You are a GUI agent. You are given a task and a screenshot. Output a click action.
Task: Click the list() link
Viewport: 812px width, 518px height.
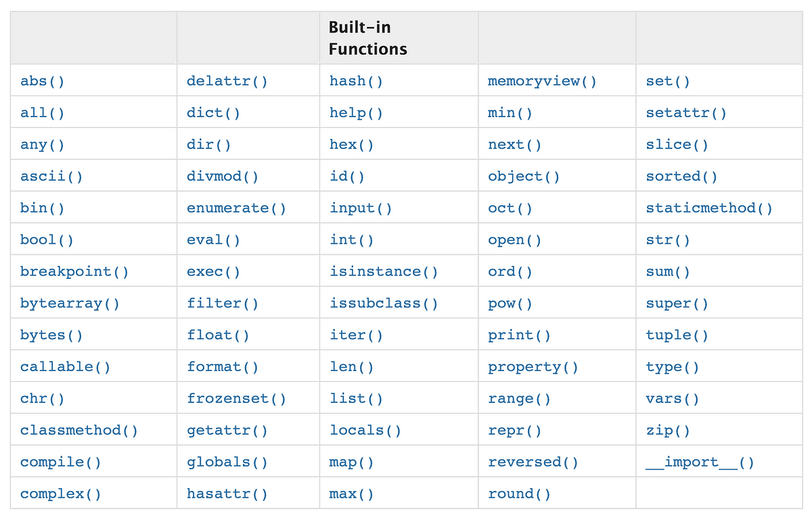(x=357, y=399)
